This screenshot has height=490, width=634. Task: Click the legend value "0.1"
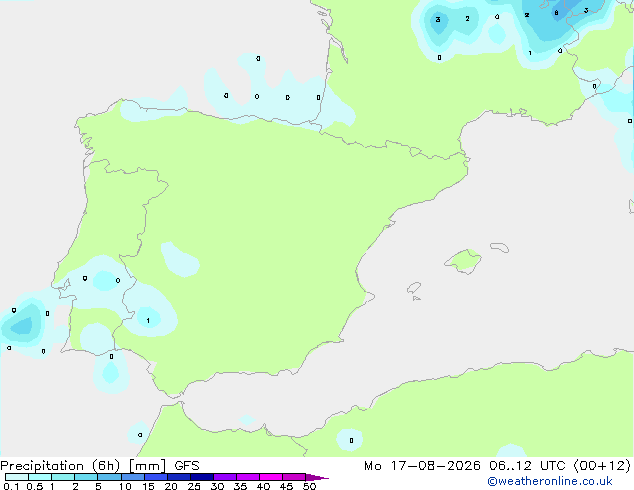click(11, 486)
